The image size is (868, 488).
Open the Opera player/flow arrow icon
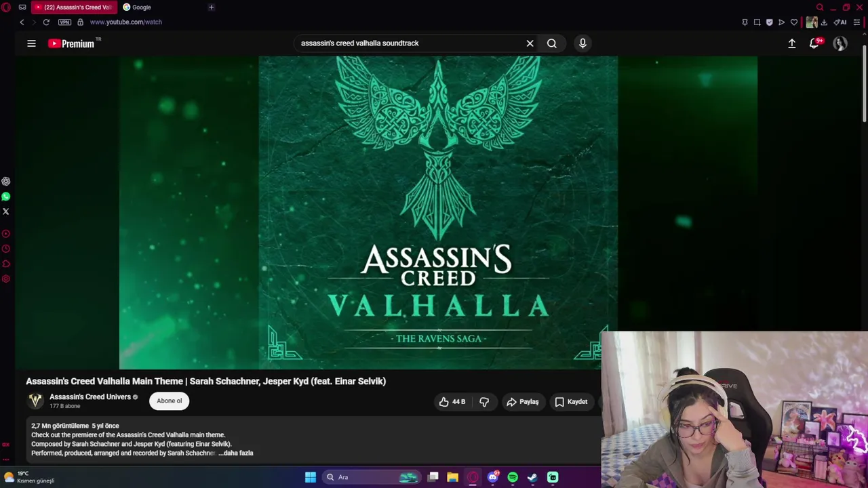781,22
